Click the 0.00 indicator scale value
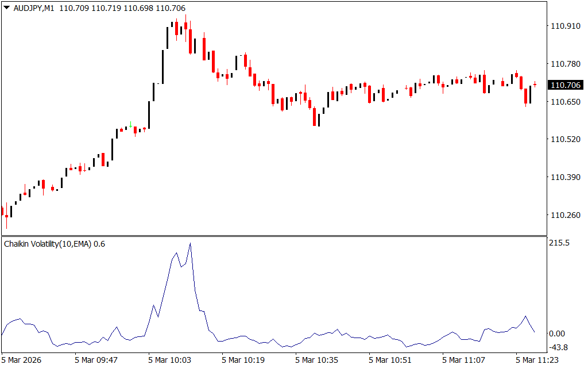Viewport: 588px width, 368px height. (x=558, y=333)
